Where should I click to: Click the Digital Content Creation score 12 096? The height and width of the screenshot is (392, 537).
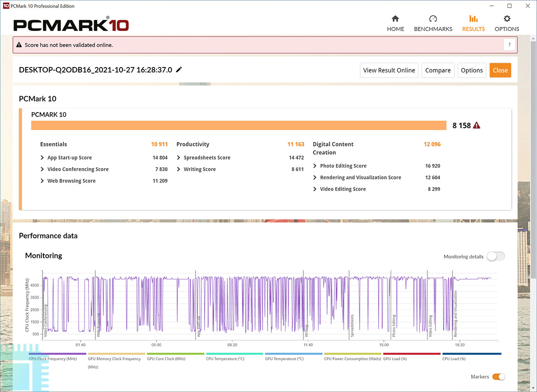[x=432, y=144]
